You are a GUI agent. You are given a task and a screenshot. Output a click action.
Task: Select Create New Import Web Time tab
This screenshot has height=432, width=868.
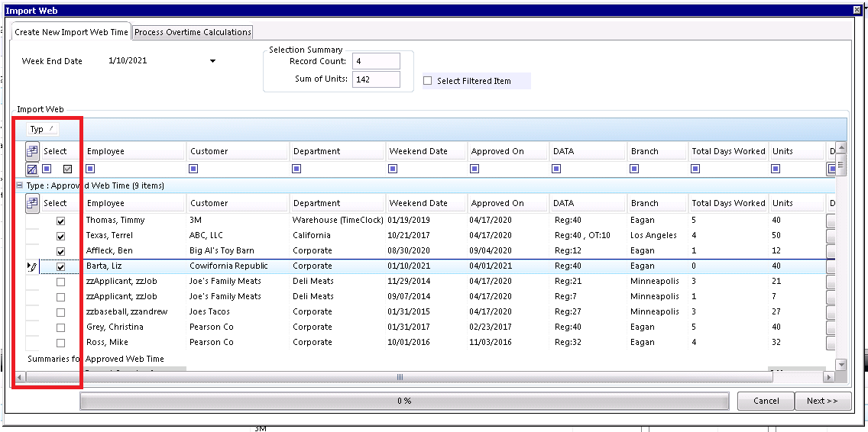pos(71,31)
